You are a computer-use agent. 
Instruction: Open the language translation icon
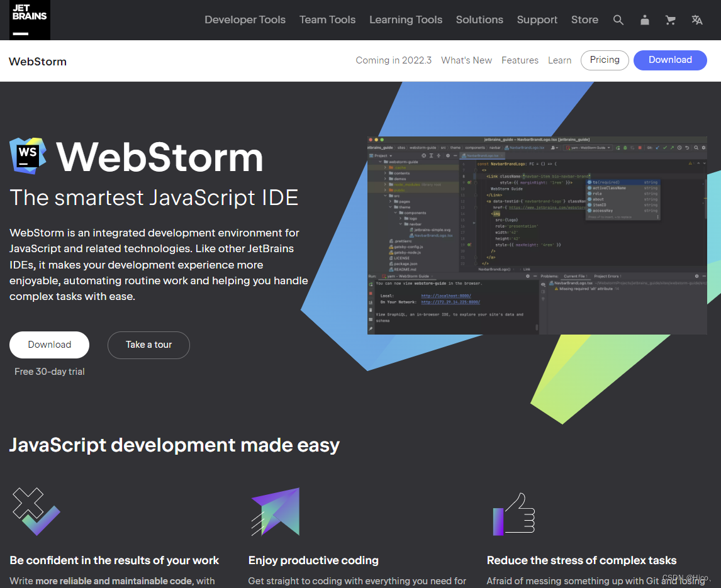tap(697, 19)
